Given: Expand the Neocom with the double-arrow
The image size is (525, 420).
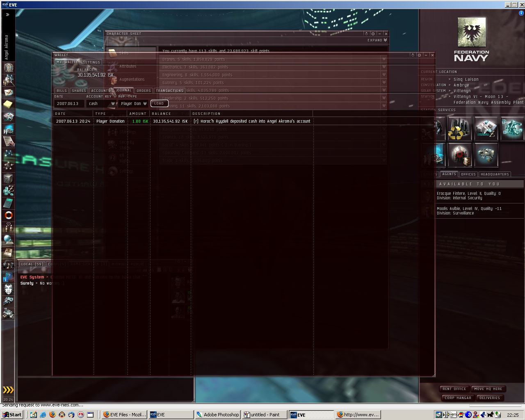Looking at the screenshot, I should [7, 14].
